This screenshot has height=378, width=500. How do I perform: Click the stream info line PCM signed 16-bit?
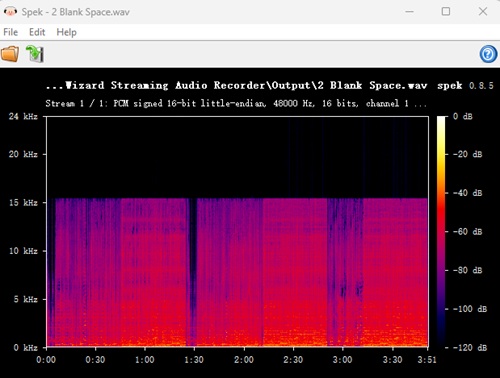point(236,103)
